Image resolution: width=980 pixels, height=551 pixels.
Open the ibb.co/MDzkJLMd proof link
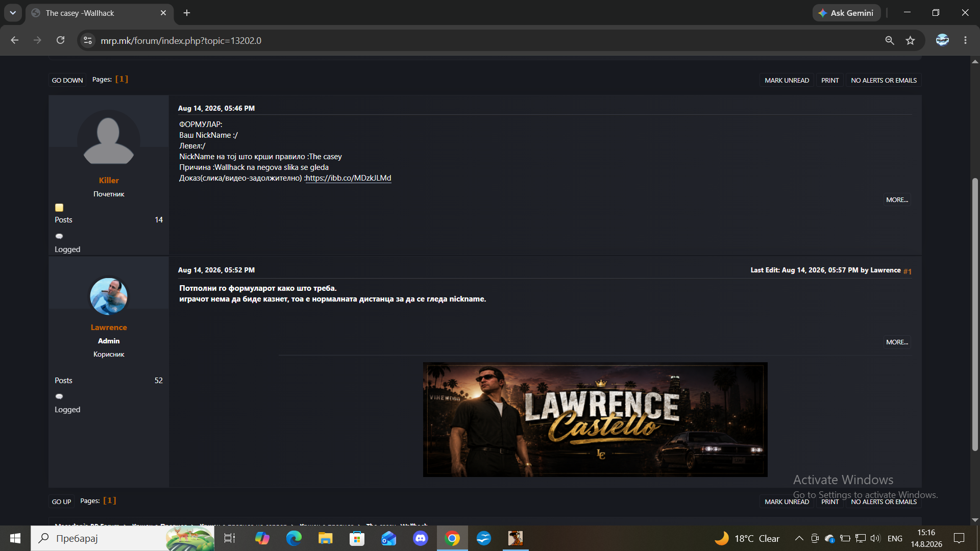(x=348, y=178)
